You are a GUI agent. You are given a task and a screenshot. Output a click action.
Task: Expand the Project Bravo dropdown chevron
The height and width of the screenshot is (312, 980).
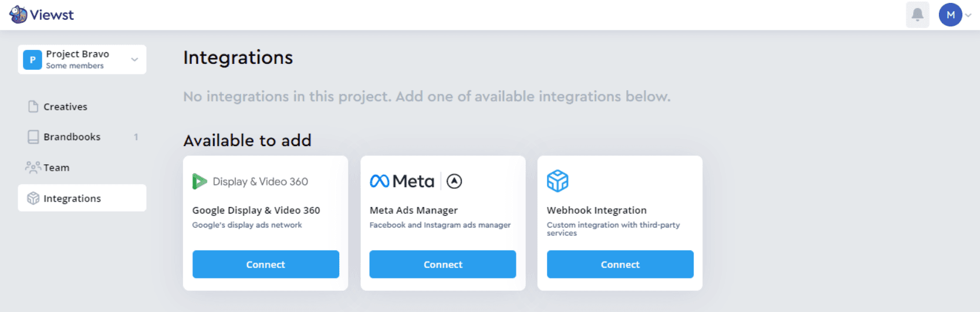point(134,59)
